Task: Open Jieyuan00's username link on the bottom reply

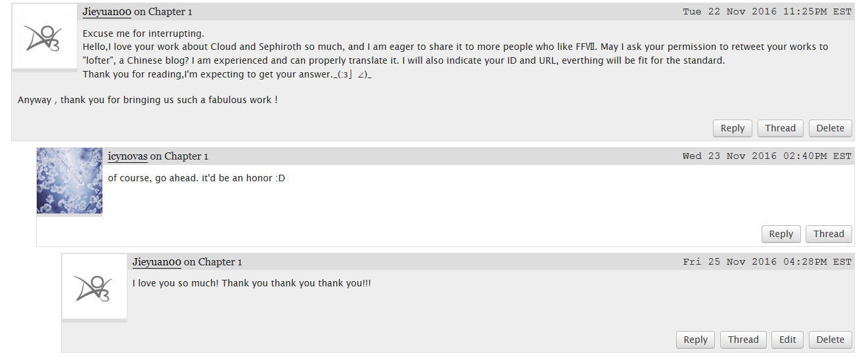Action: 156,262
